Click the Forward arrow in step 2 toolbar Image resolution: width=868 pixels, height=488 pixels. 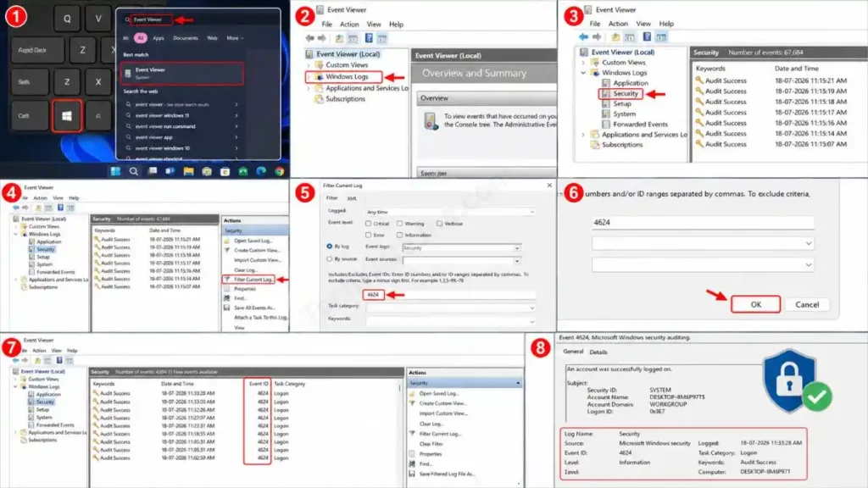pyautogui.click(x=321, y=38)
